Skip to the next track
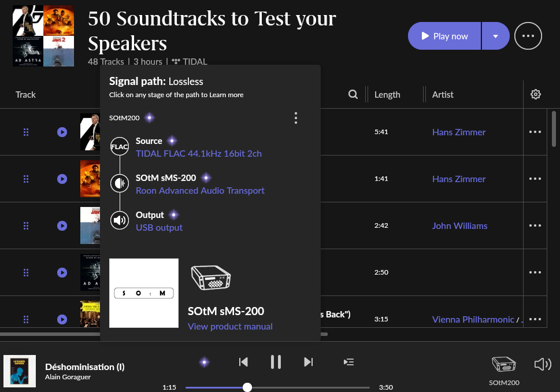The height and width of the screenshot is (392, 560). click(309, 362)
